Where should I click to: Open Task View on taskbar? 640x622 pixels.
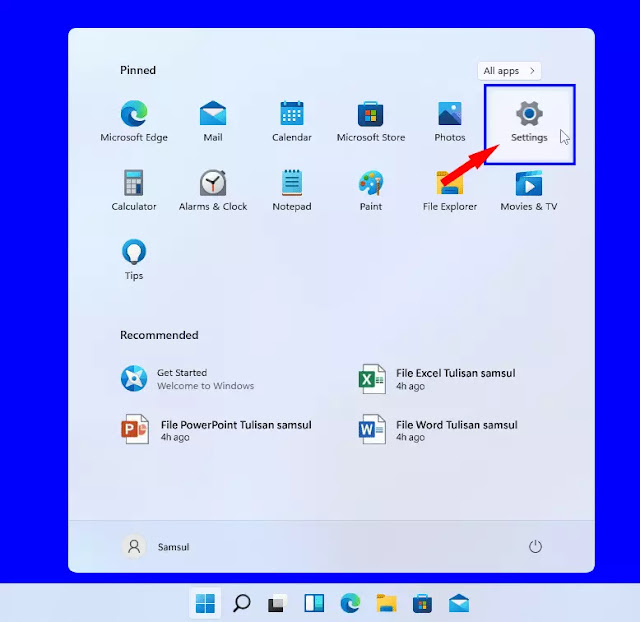tap(278, 603)
